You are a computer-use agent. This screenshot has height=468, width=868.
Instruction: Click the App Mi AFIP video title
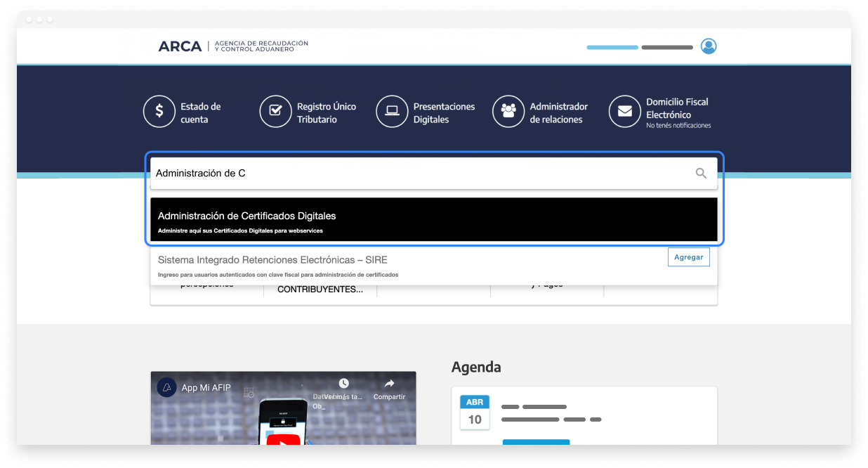point(206,388)
